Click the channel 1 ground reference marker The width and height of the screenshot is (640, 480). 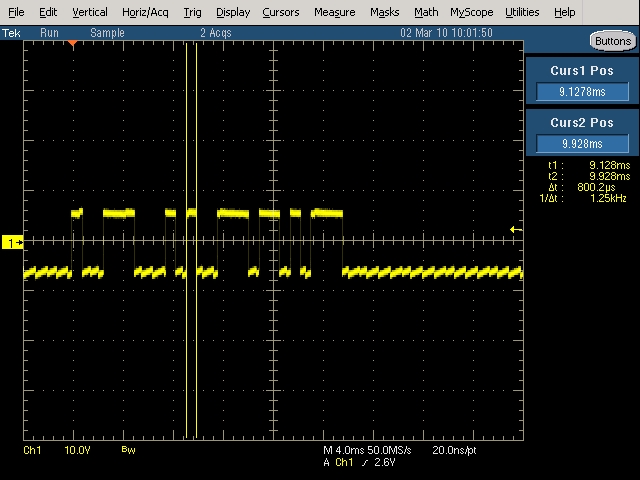(x=12, y=242)
